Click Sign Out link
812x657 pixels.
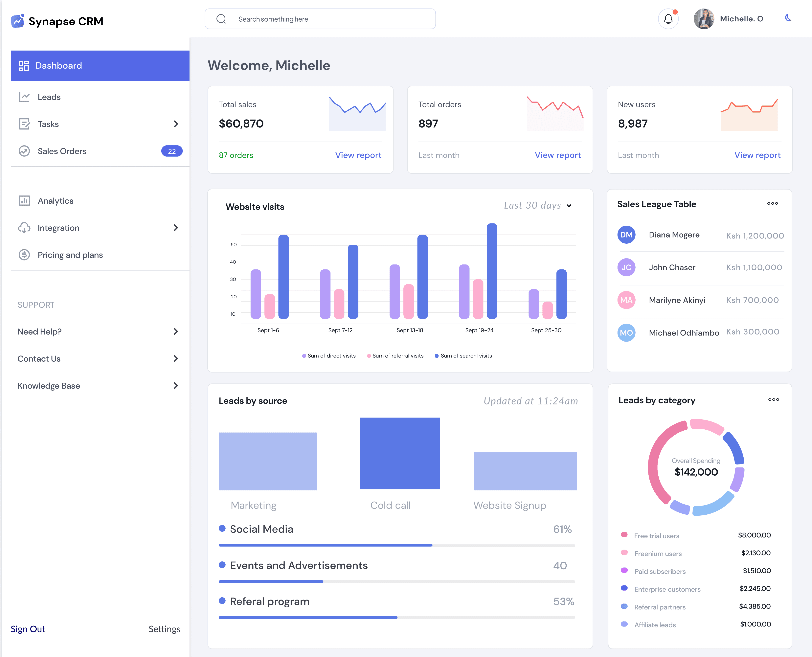[28, 629]
